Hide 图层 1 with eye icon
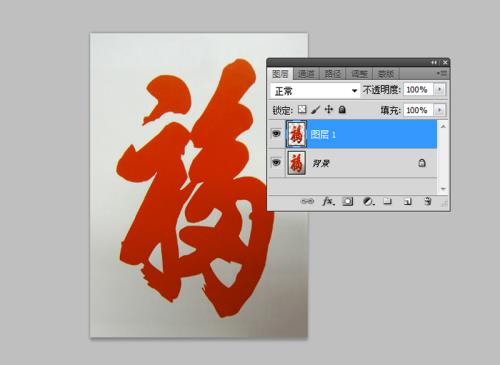 [x=276, y=134]
